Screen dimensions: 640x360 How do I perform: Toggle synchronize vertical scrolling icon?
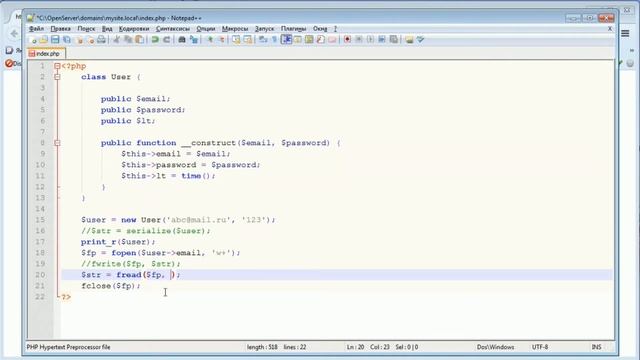click(x=236, y=40)
